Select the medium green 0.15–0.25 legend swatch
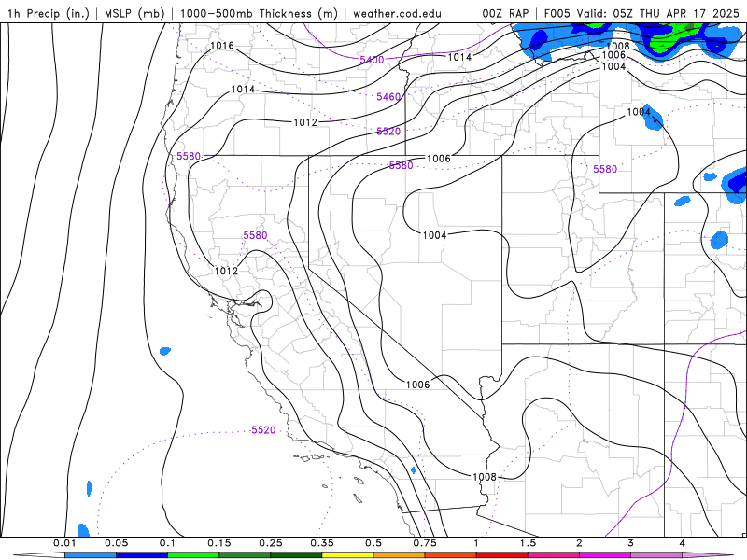This screenshot has width=747, height=560. click(245, 555)
